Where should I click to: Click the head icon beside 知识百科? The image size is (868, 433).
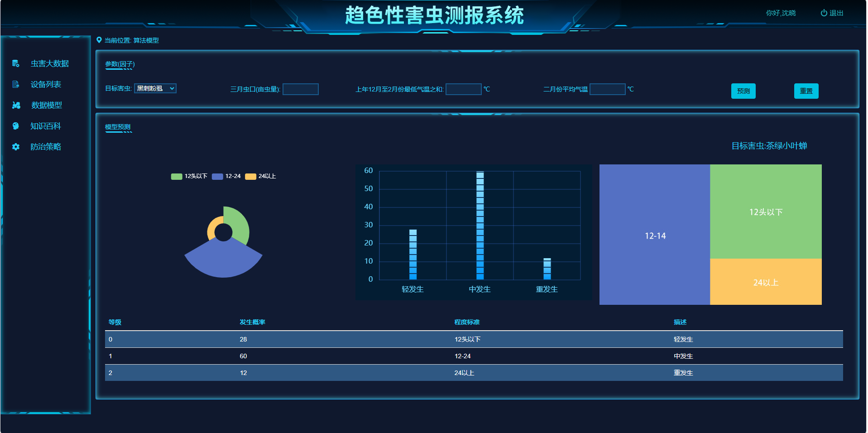pos(16,126)
